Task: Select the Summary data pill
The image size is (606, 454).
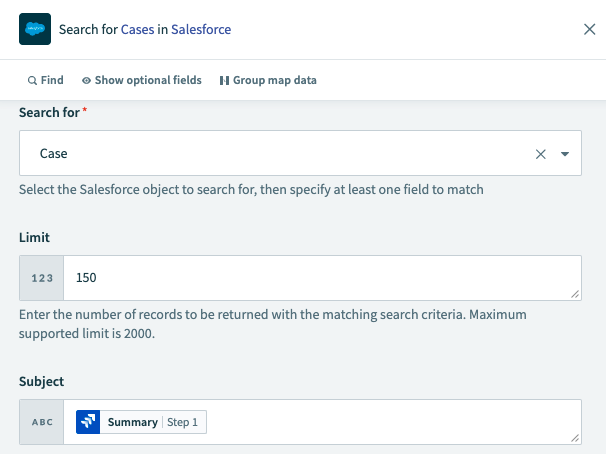Action: pos(132,422)
